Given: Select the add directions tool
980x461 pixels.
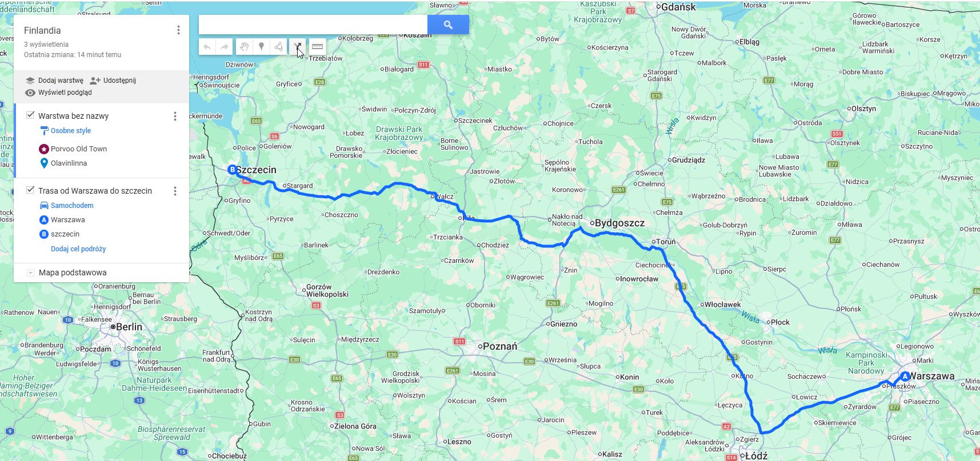Looking at the screenshot, I should pyautogui.click(x=297, y=47).
